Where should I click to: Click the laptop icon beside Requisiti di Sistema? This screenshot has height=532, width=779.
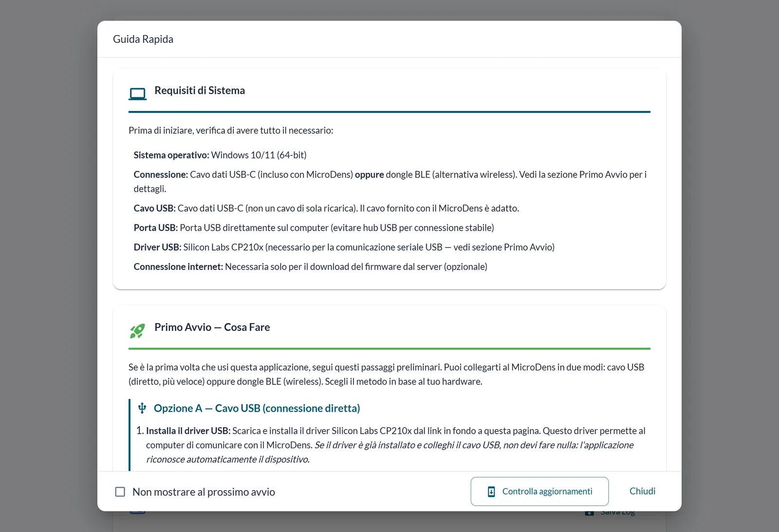point(138,93)
